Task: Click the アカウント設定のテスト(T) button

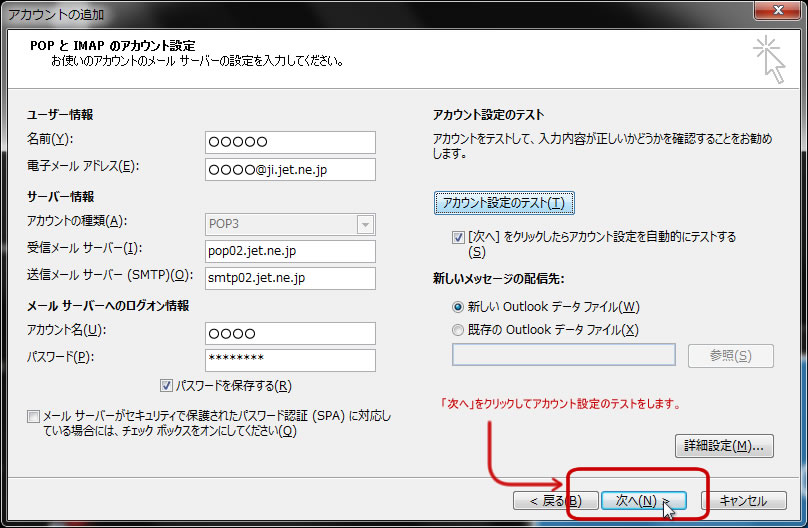Action: coord(504,203)
